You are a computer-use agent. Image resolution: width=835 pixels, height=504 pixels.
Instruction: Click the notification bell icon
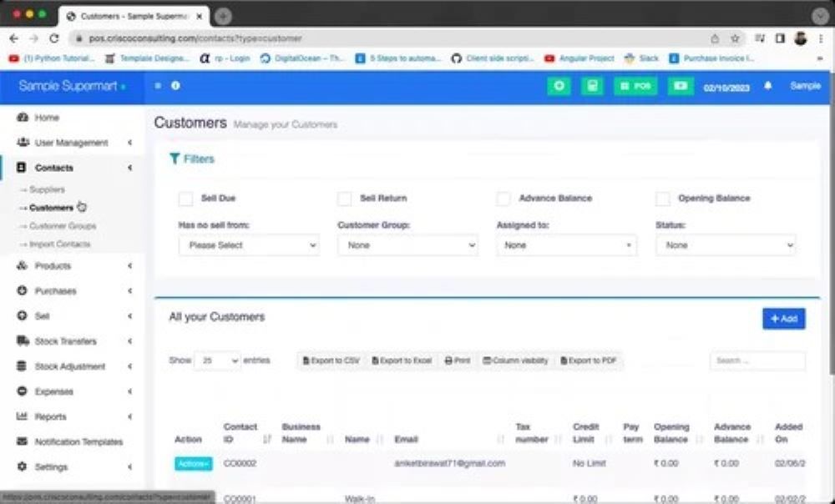coord(767,86)
